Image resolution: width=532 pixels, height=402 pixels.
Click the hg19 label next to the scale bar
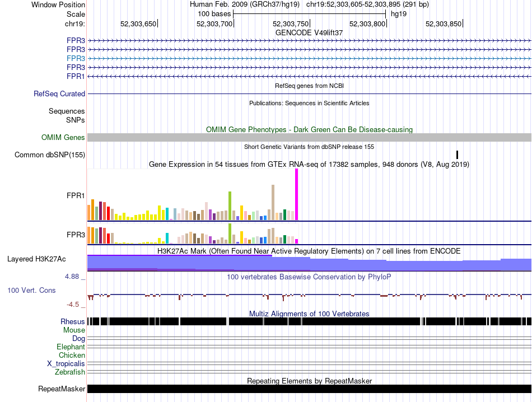[x=399, y=14]
